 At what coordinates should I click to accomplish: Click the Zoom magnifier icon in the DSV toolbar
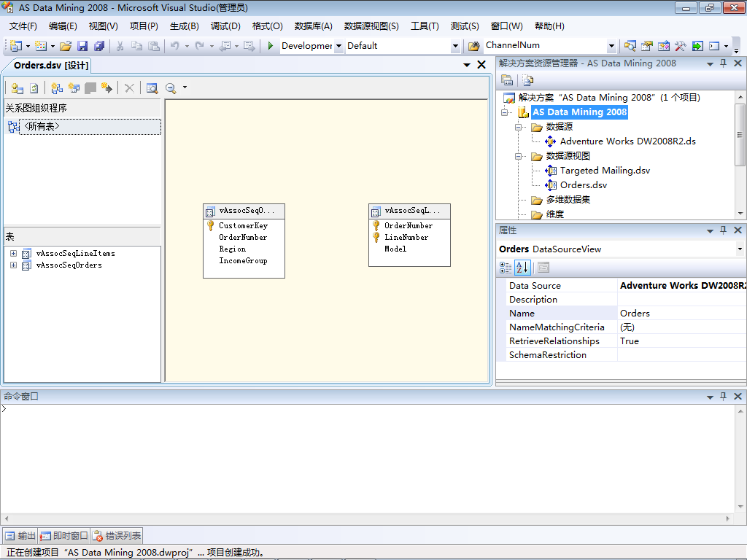[x=171, y=88]
